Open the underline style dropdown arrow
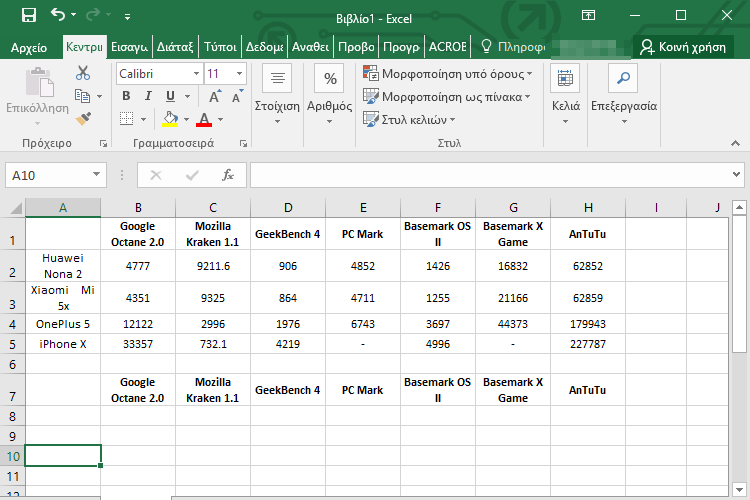Screen dimensions: 750x500 click(x=188, y=96)
